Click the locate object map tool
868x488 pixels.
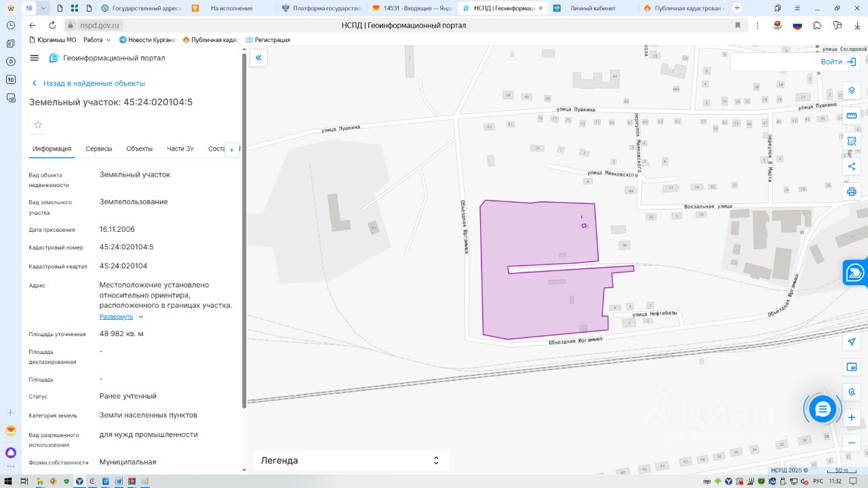pyautogui.click(x=852, y=392)
